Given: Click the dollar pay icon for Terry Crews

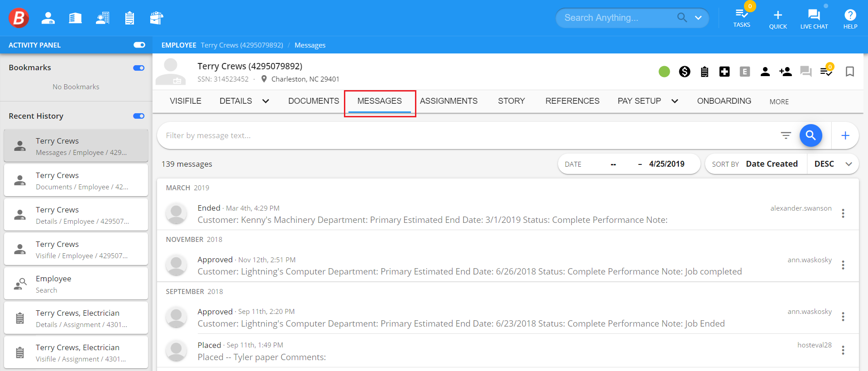Looking at the screenshot, I should (x=685, y=72).
